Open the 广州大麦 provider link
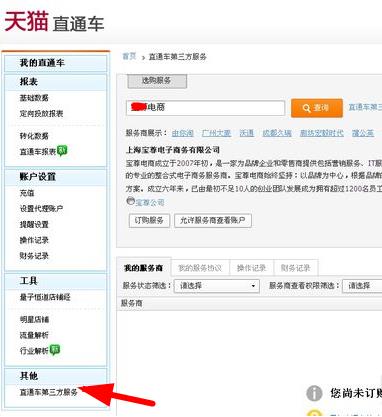This screenshot has width=382, height=417. tap(216, 133)
